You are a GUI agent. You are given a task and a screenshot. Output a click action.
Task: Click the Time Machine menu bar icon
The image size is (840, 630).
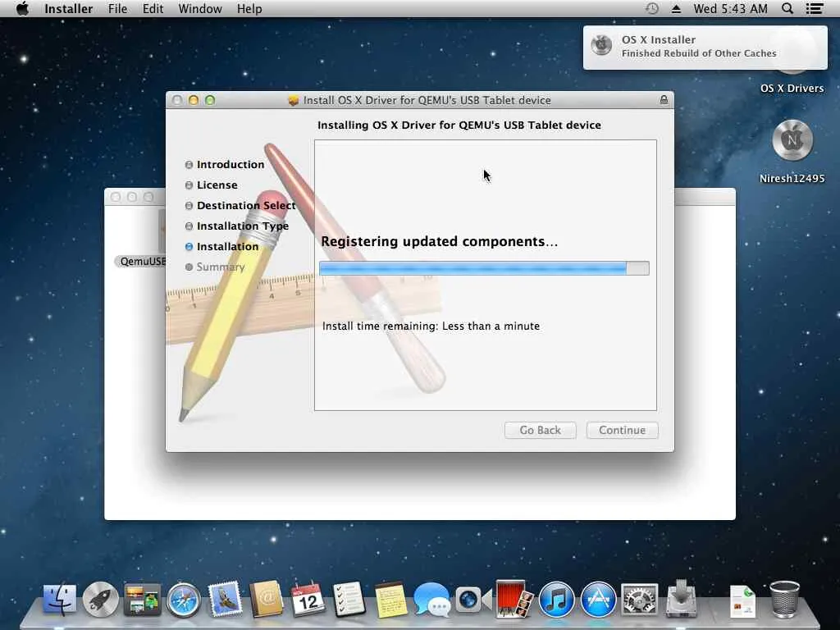pos(652,8)
